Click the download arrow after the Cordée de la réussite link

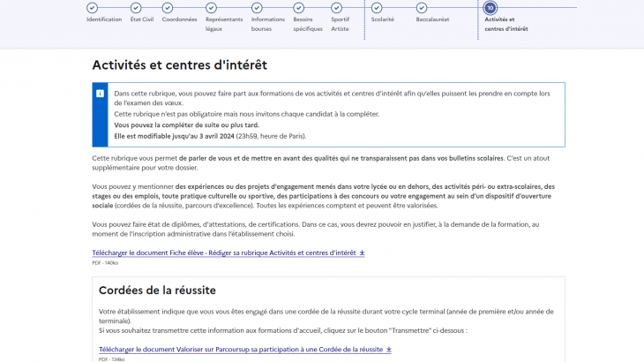point(389,350)
